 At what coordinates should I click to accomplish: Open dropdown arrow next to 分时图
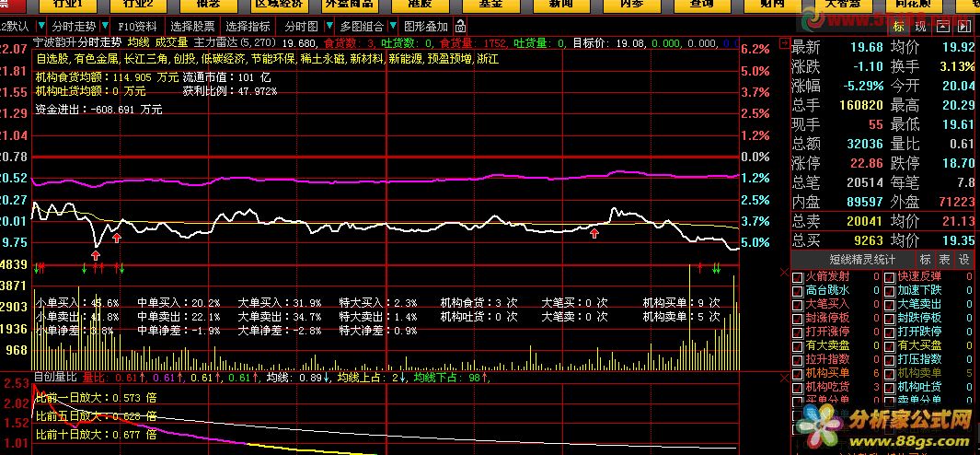329,27
